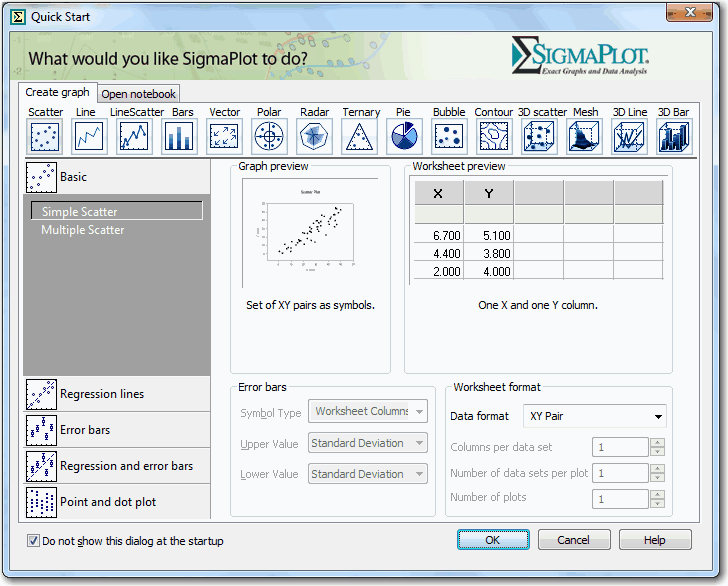This screenshot has height=586, width=728.
Task: Click the Help button
Action: click(x=655, y=540)
